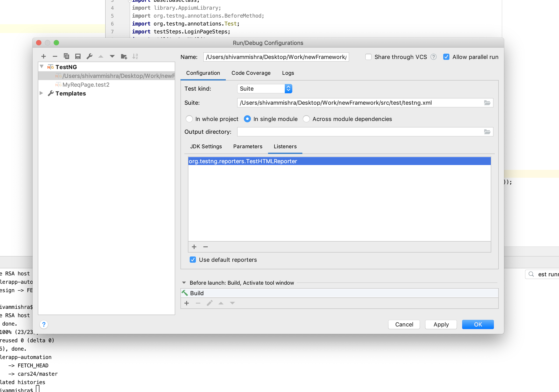Click the Apply button
Viewport: 559px width, 392px height.
441,324
